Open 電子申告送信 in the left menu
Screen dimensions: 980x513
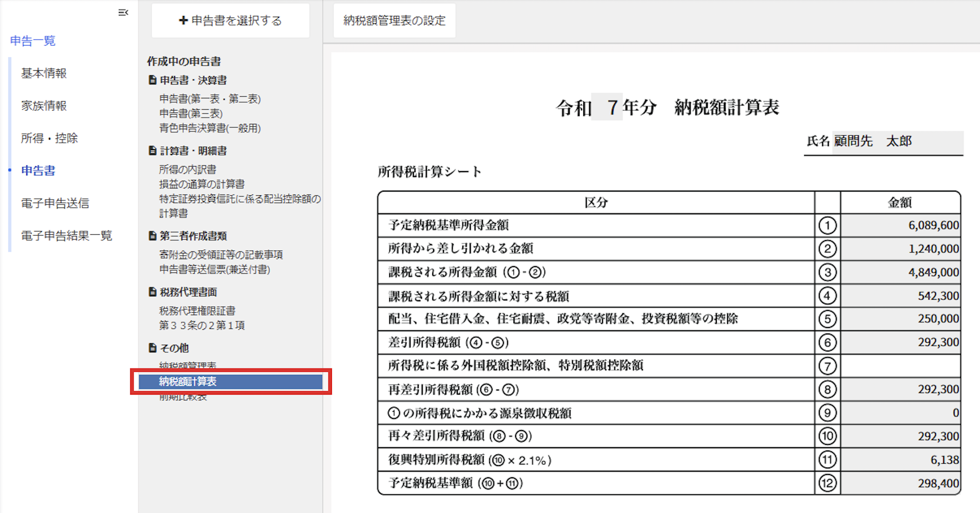coord(55,203)
